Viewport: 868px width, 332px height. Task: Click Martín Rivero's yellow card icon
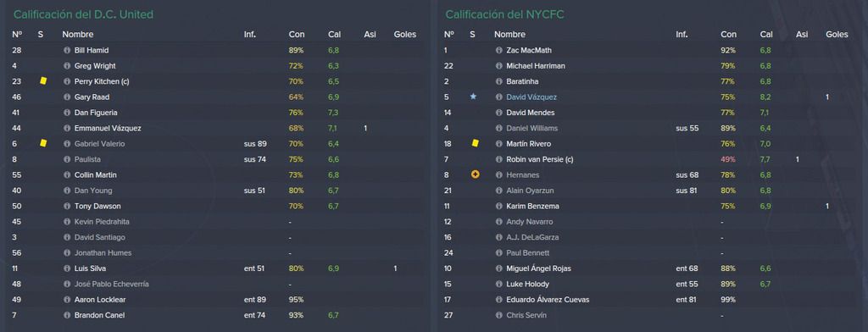[475, 143]
